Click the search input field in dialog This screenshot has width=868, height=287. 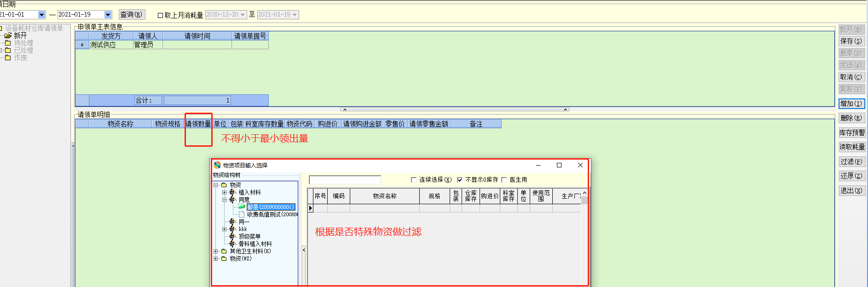pyautogui.click(x=345, y=180)
